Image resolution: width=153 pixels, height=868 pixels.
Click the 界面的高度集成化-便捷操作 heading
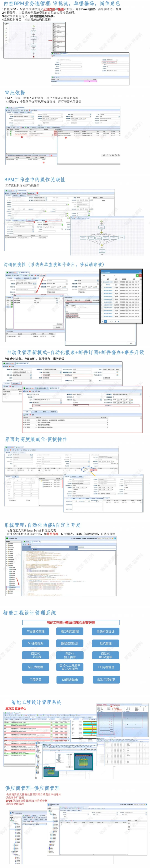[36, 439]
